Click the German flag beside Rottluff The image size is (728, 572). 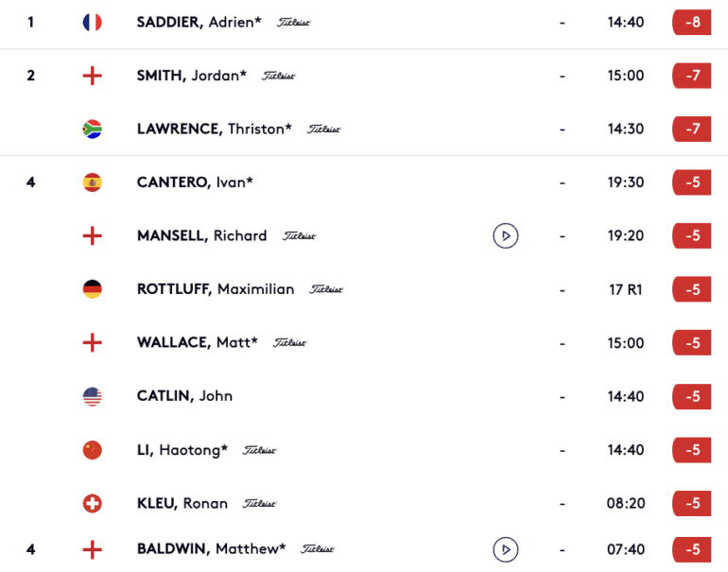93,289
